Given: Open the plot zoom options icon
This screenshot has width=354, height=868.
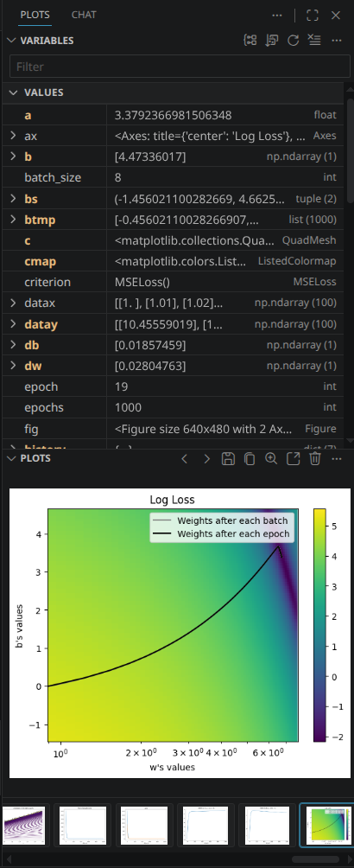Looking at the screenshot, I should (271, 458).
